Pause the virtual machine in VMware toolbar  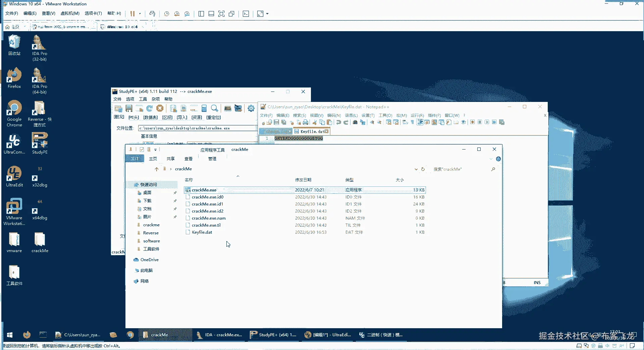point(132,14)
